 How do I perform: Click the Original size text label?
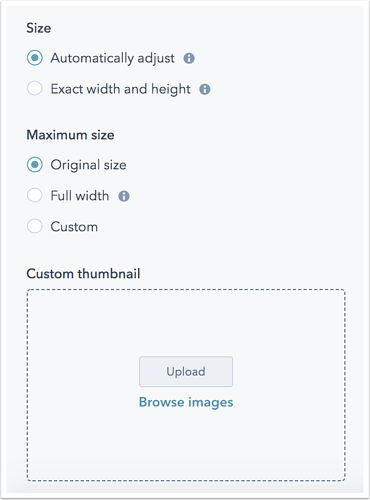click(88, 165)
